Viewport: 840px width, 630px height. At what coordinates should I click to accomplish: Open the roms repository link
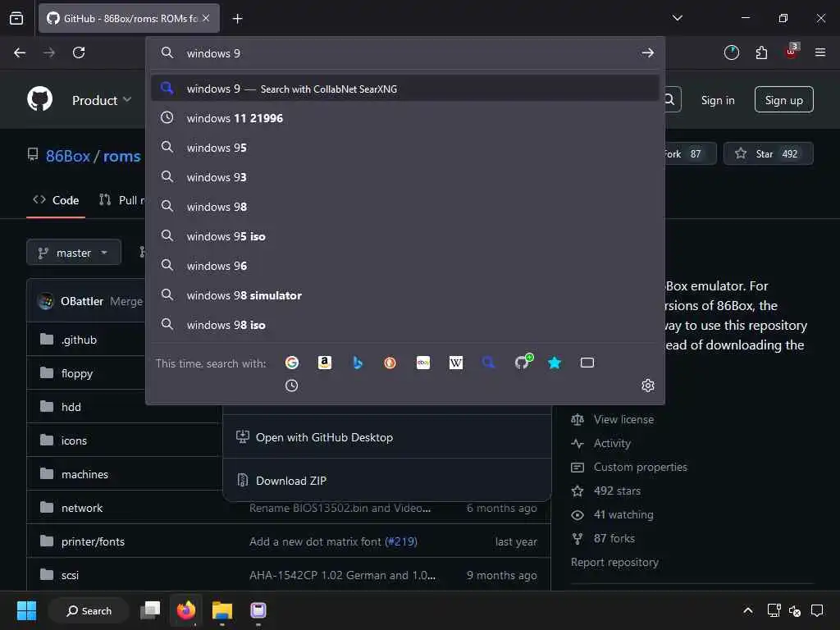tap(121, 156)
